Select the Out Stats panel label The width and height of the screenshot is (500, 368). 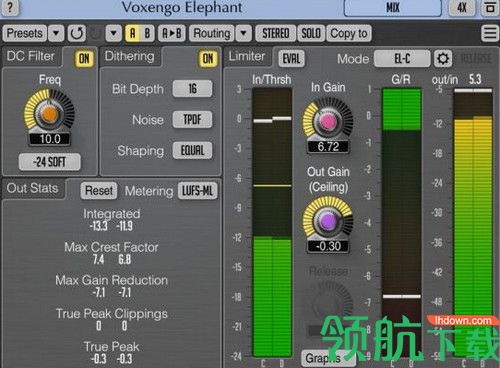click(x=32, y=188)
